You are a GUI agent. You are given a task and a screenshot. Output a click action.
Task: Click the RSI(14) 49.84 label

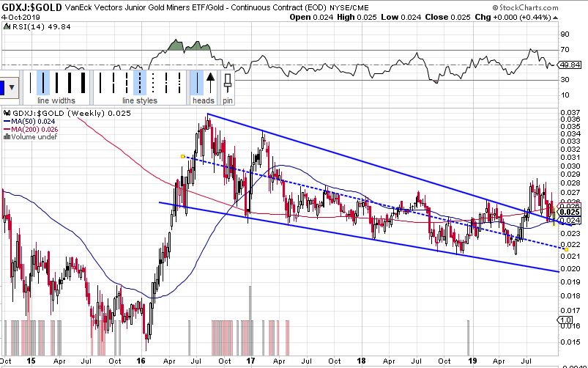(41, 26)
